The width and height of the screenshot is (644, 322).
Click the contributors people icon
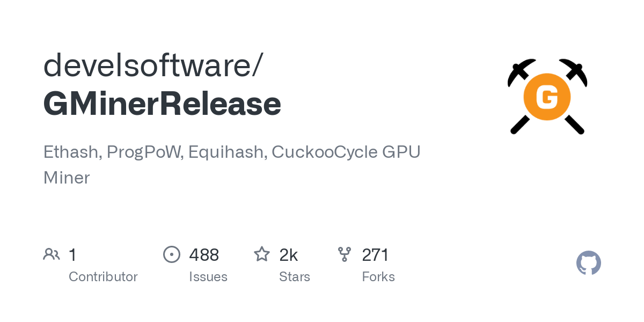click(x=52, y=254)
